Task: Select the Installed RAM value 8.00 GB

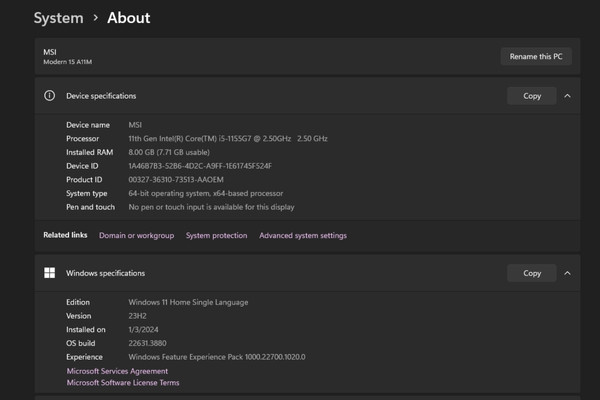Action: [x=169, y=152]
